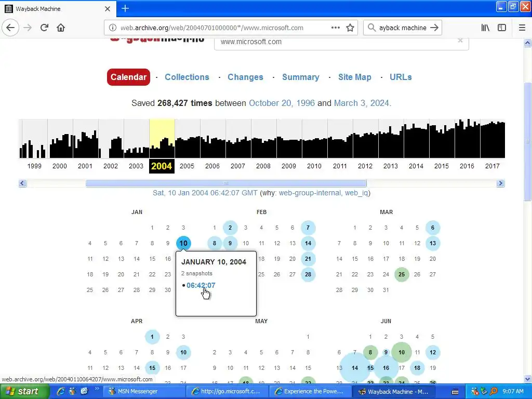Select April 1 snapshot day
The width and height of the screenshot is (532, 399).
[152, 337]
